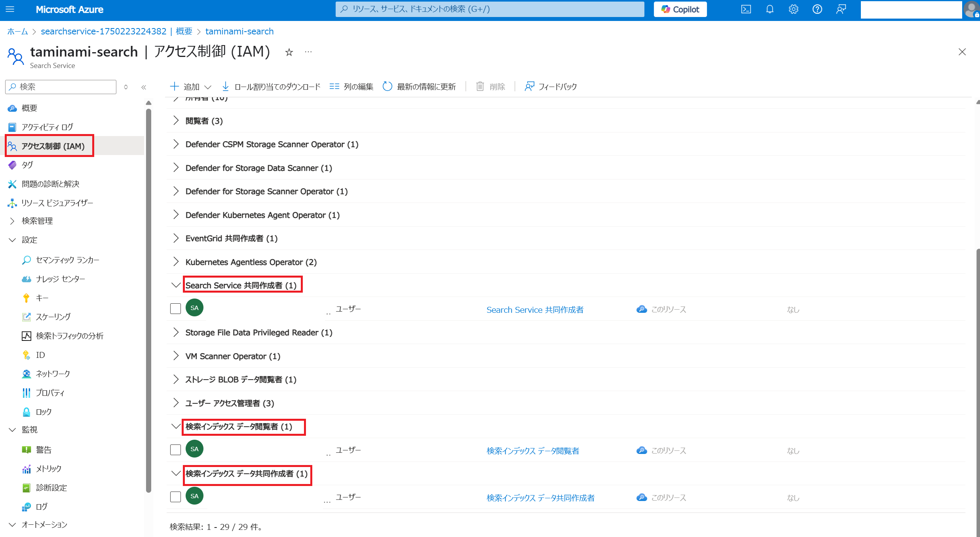Click the 削除 trash button
The image size is (980, 537).
pyautogui.click(x=490, y=87)
